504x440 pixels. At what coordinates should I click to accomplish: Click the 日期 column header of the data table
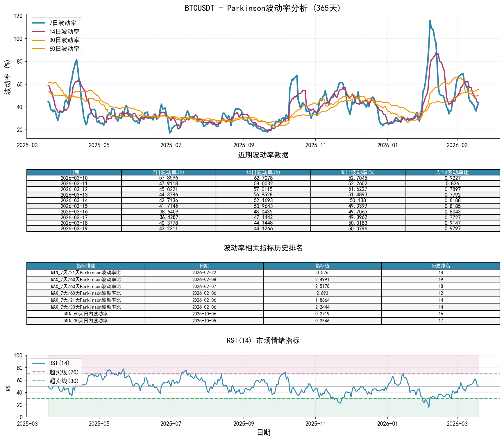point(74,173)
